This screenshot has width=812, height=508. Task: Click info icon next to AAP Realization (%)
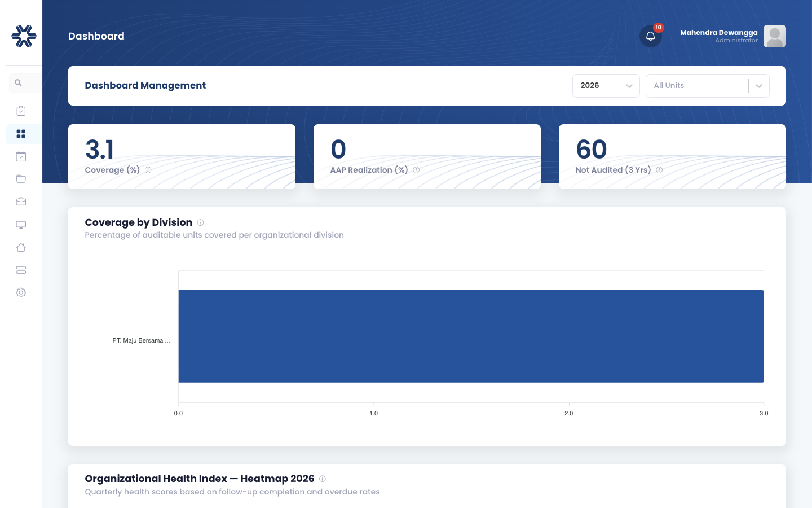pos(416,170)
